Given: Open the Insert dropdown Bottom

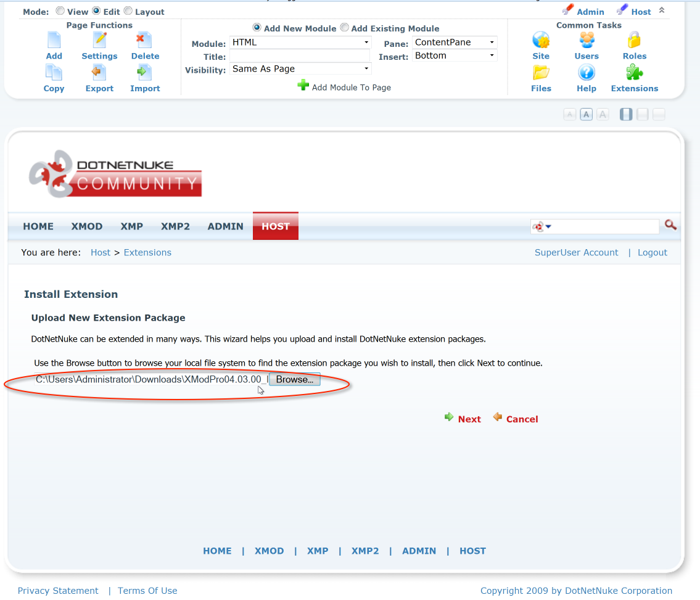Looking at the screenshot, I should (x=455, y=55).
